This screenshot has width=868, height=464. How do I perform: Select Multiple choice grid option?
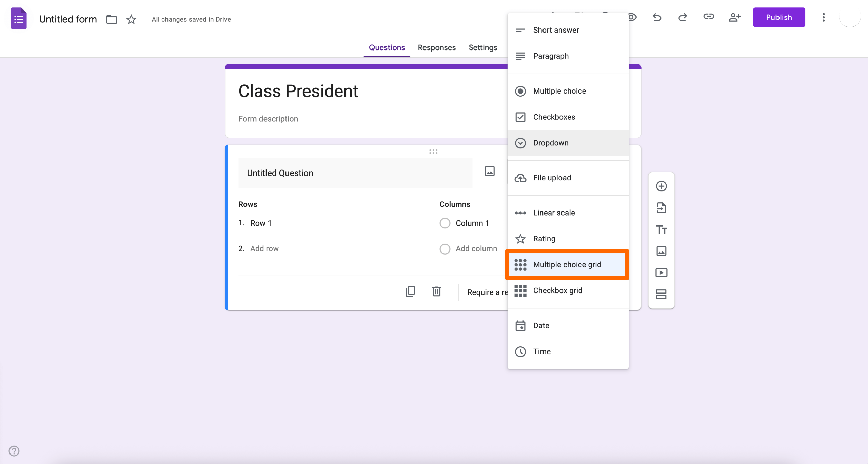(x=567, y=265)
